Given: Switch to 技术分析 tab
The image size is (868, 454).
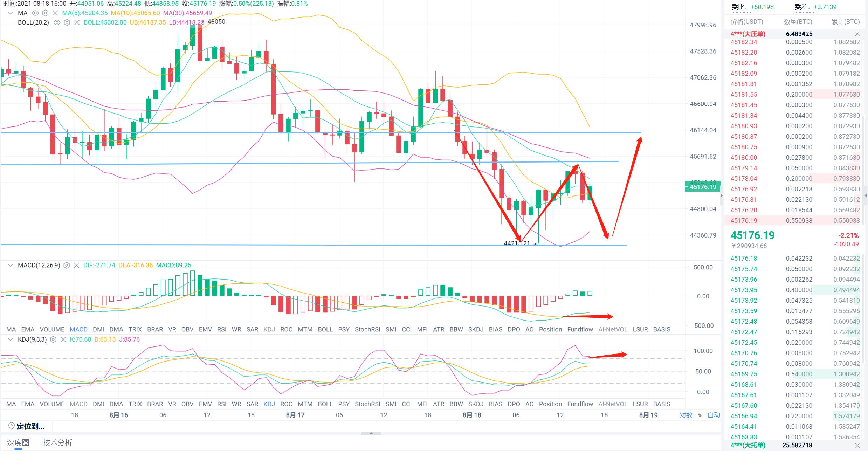Looking at the screenshot, I should point(57,442).
